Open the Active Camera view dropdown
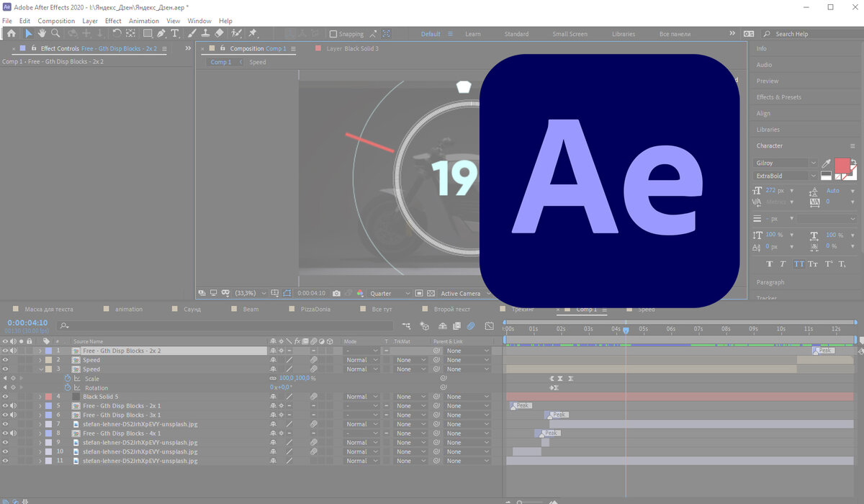The image size is (864, 504). click(464, 294)
